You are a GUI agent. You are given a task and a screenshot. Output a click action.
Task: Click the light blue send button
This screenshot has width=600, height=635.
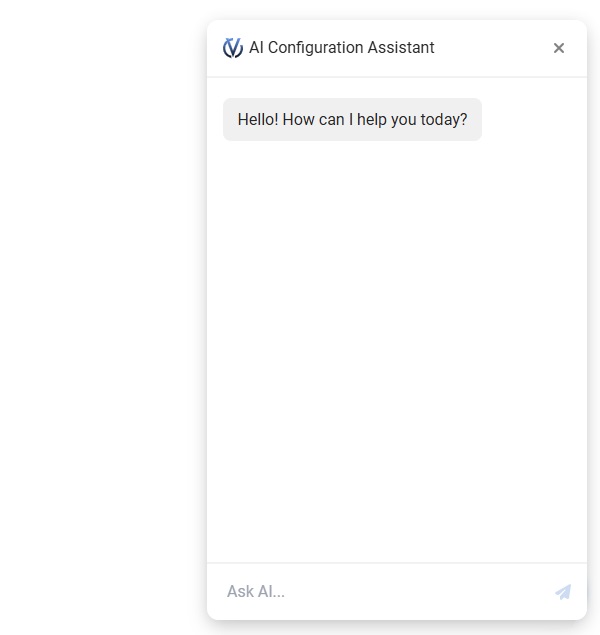[x=563, y=592]
